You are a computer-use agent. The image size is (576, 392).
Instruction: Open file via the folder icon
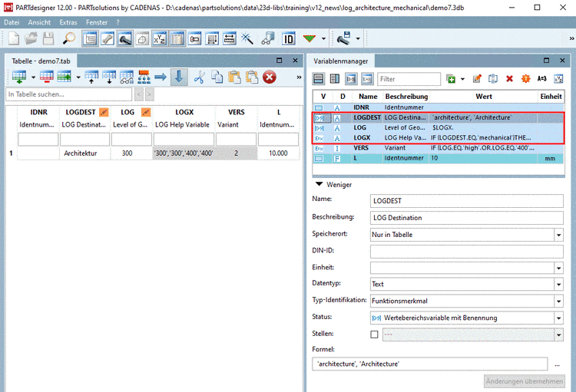(x=31, y=38)
